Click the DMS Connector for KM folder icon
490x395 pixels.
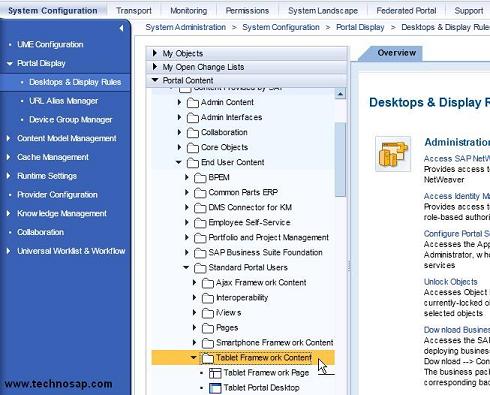200,208
